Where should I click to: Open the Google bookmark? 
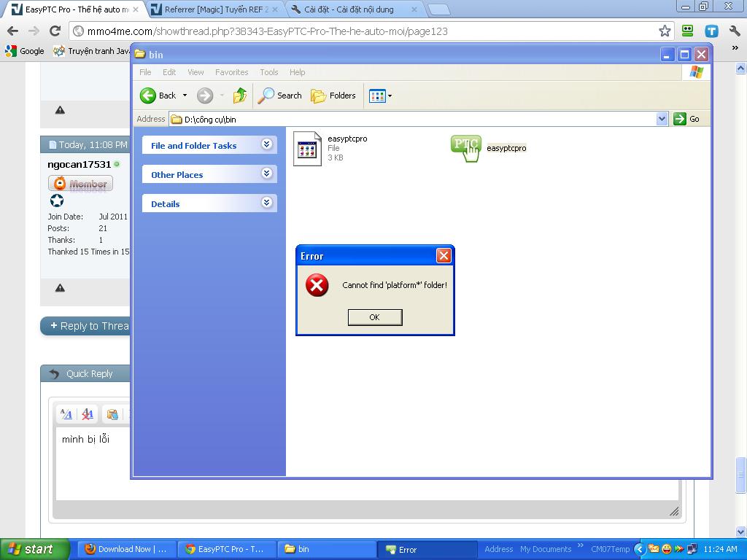25,51
